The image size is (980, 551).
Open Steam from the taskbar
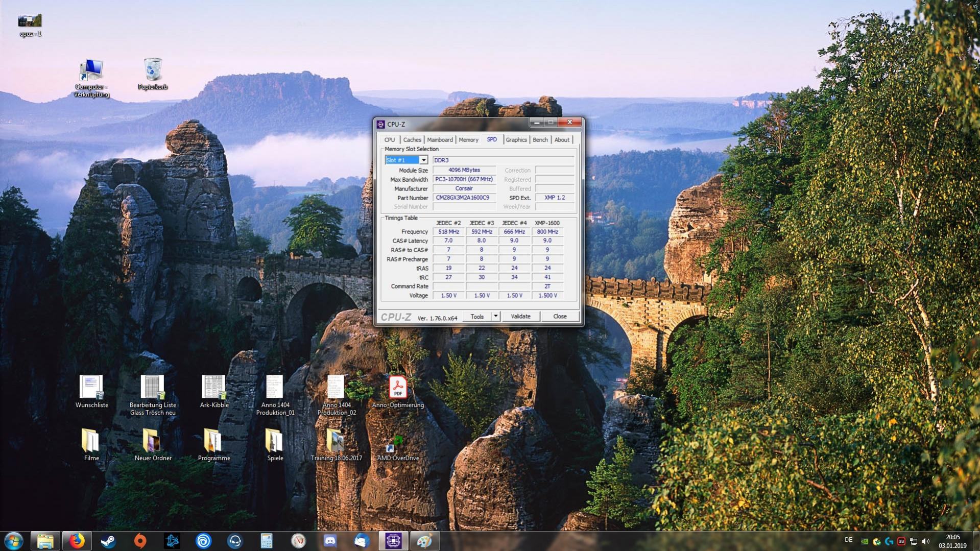tap(108, 541)
